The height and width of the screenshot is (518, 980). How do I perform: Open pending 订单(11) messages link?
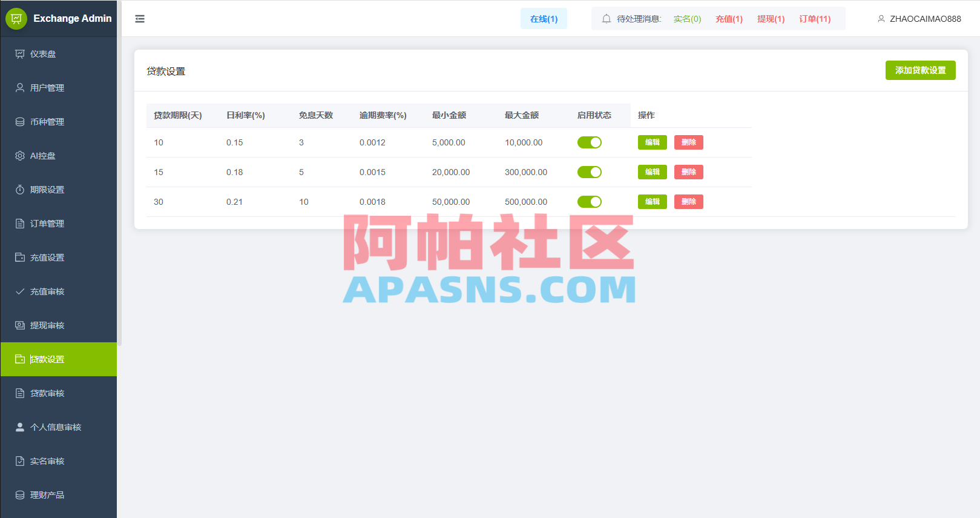point(815,19)
